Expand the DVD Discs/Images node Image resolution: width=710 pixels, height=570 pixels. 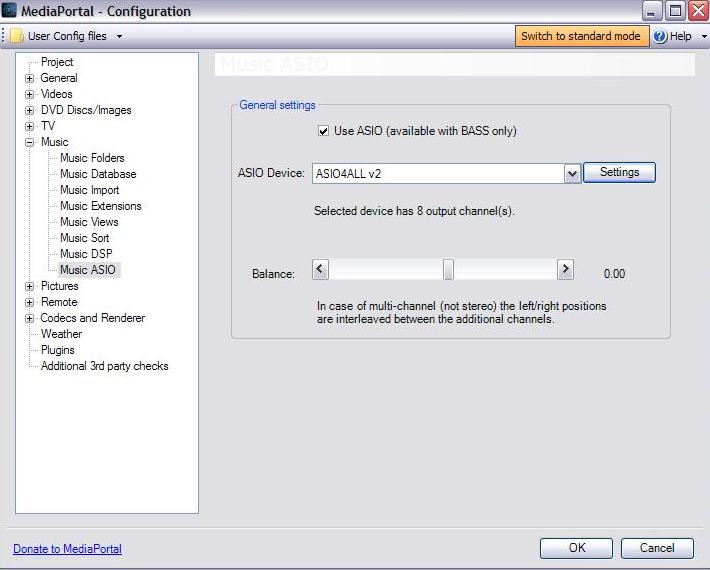point(30,110)
